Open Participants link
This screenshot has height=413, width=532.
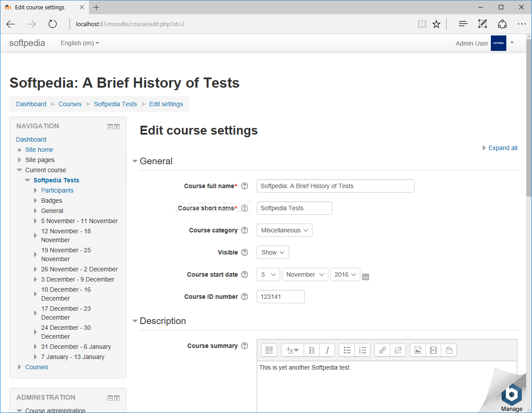point(57,190)
